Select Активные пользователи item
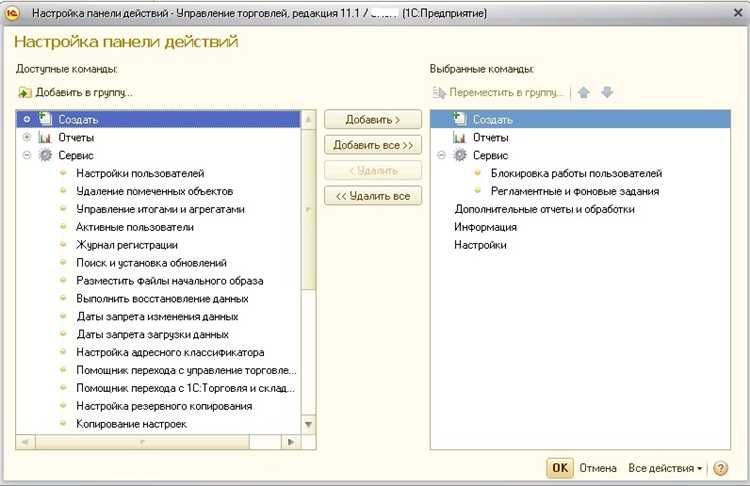This screenshot has width=750, height=486. [x=135, y=227]
